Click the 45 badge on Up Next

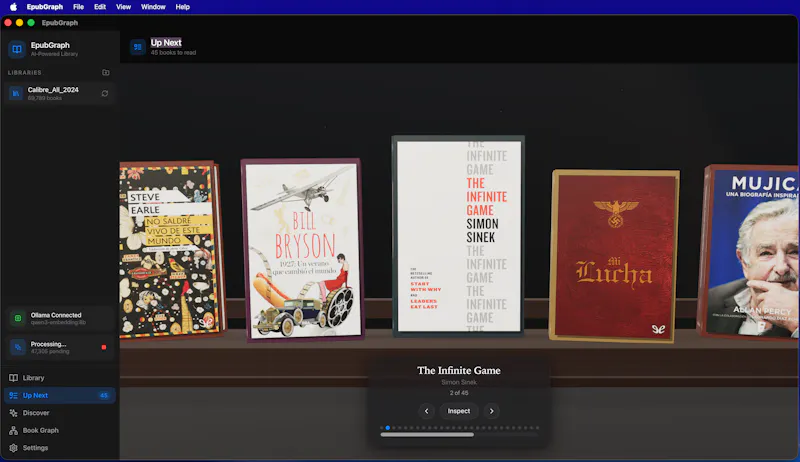click(x=104, y=395)
